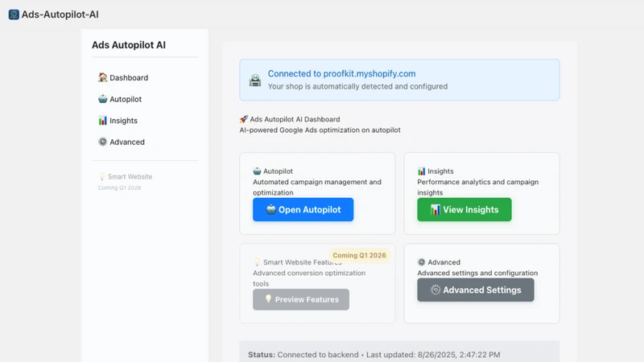Click the 'Status: Connected to backend' text
Viewport: 644px width, 362px height.
coord(303,355)
